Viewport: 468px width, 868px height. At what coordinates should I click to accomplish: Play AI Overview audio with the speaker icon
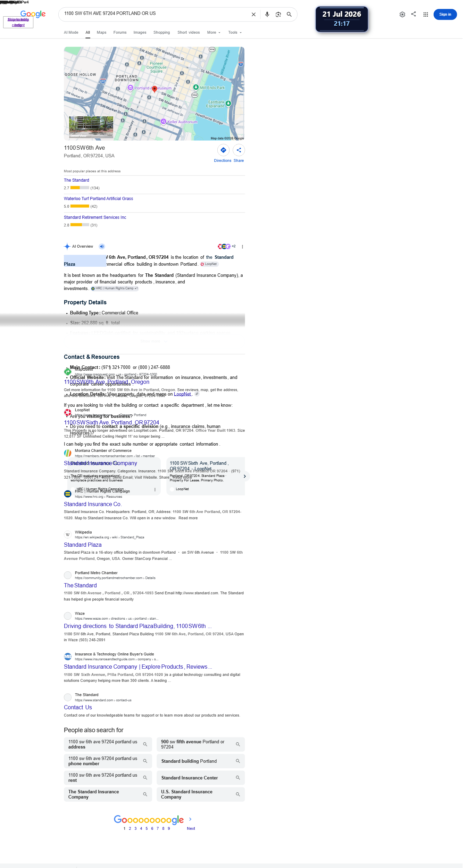tap(102, 247)
